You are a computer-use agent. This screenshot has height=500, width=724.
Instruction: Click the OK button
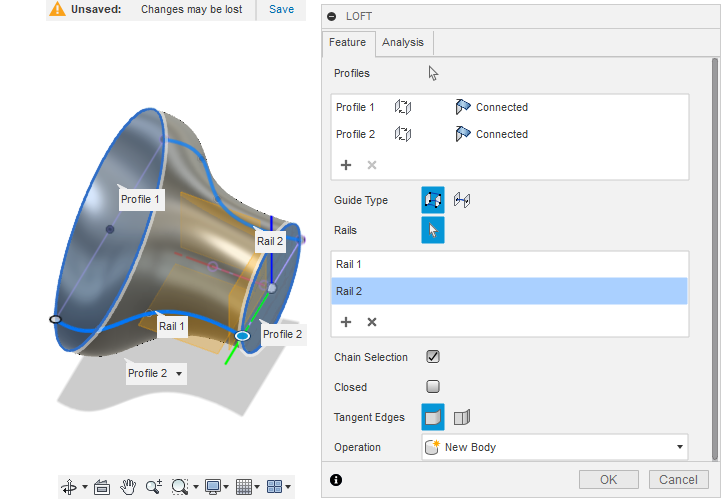[x=610, y=479]
